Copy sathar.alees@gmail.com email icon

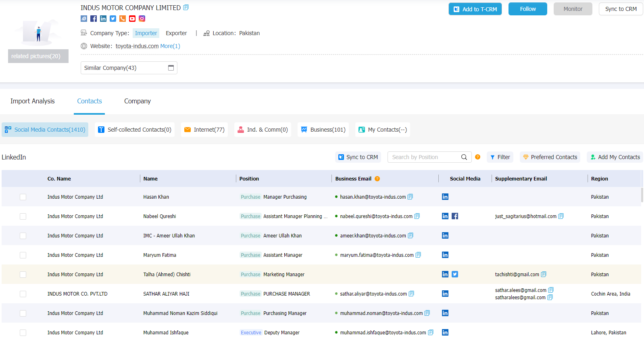(551, 290)
